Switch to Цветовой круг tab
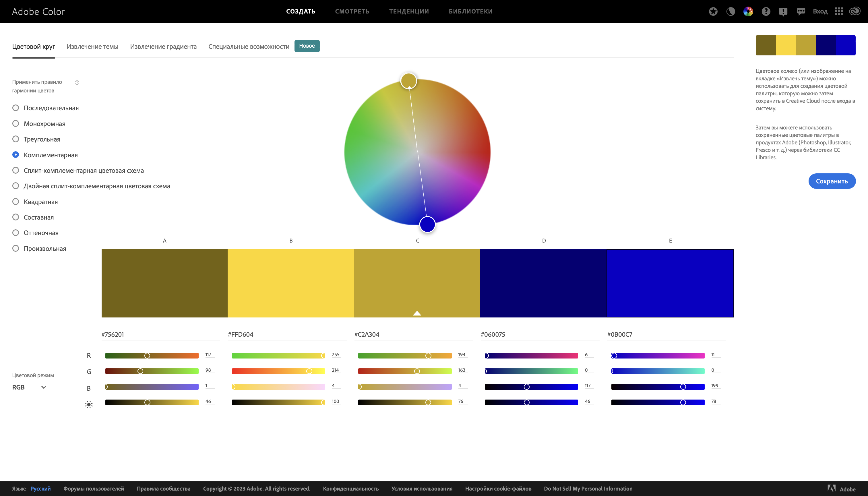The height and width of the screenshot is (496, 868). 34,47
